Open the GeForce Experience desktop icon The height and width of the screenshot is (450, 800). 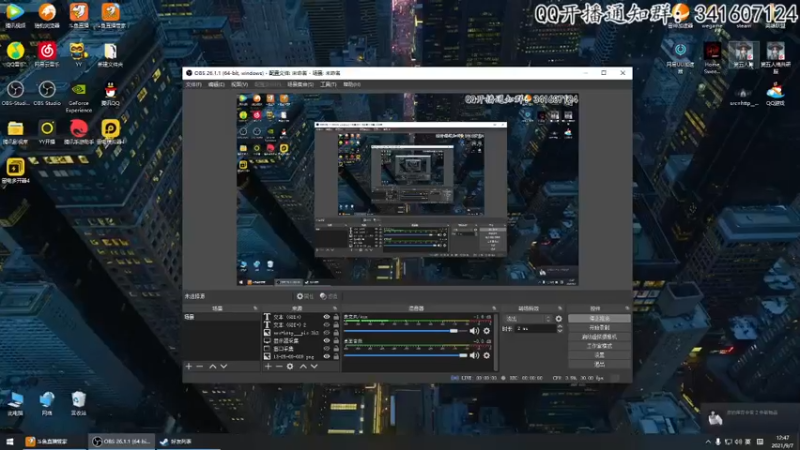coord(79,97)
